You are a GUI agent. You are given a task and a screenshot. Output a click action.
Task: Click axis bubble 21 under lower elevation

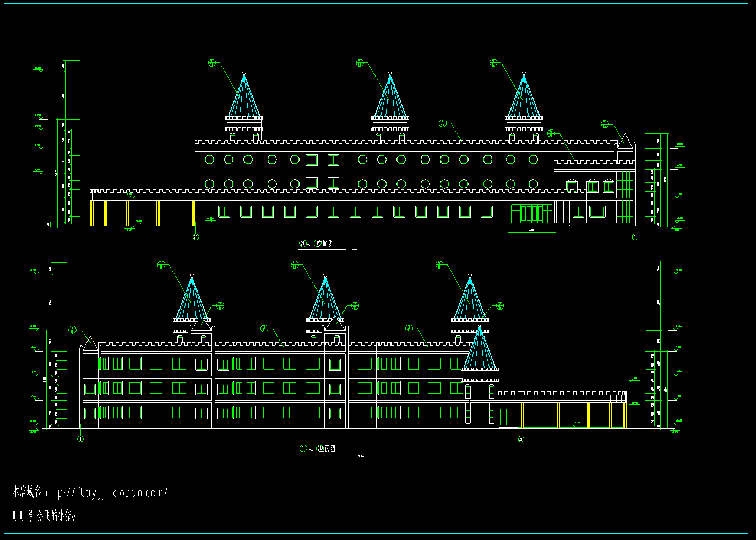pyautogui.click(x=521, y=439)
